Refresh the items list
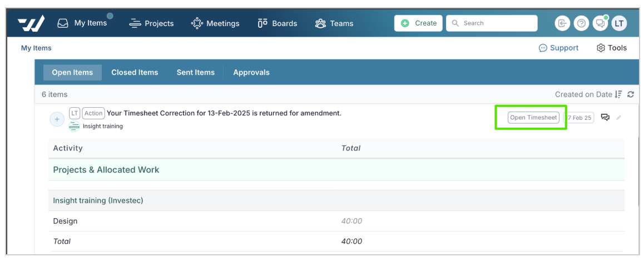644x262 pixels. 631,94
